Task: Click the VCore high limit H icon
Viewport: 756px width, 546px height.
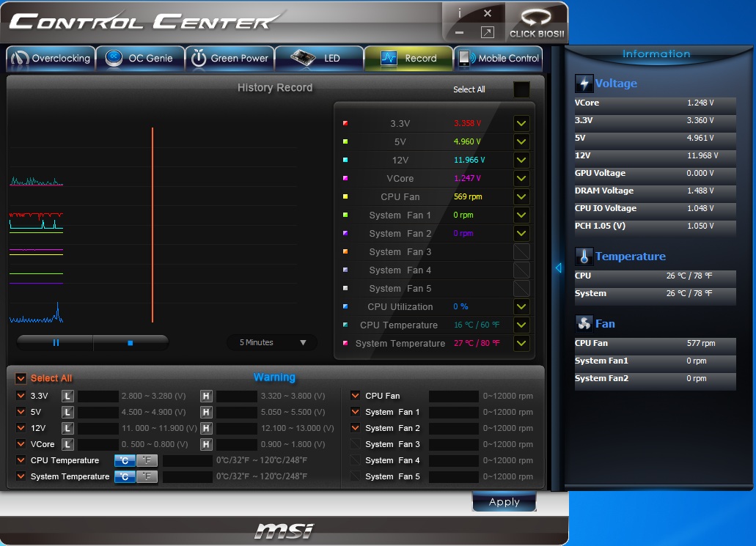Action: pos(206,444)
